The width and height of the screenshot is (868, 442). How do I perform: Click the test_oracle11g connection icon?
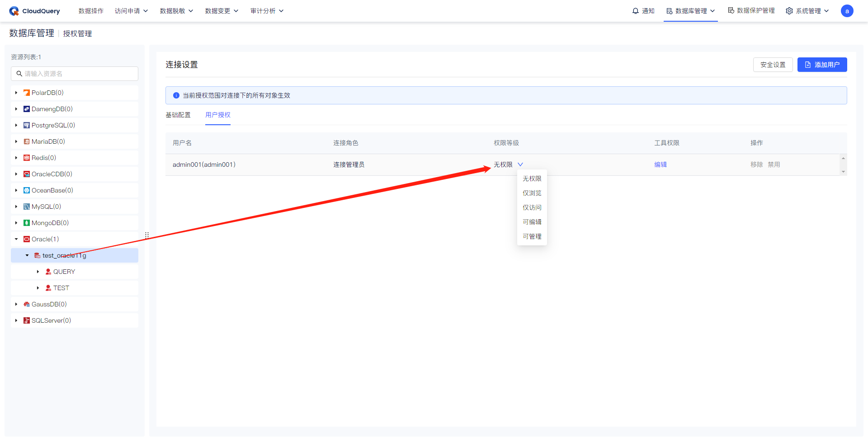tap(38, 255)
